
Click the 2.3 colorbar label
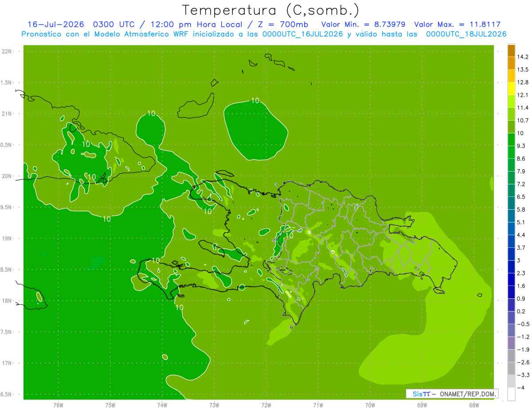(522, 273)
